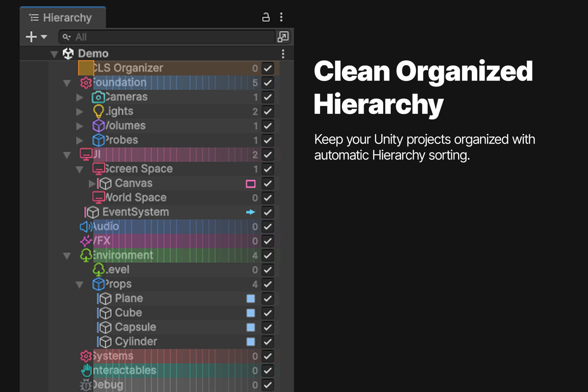Open the plus create-object dropdown
This screenshot has height=392, width=588.
(35, 37)
